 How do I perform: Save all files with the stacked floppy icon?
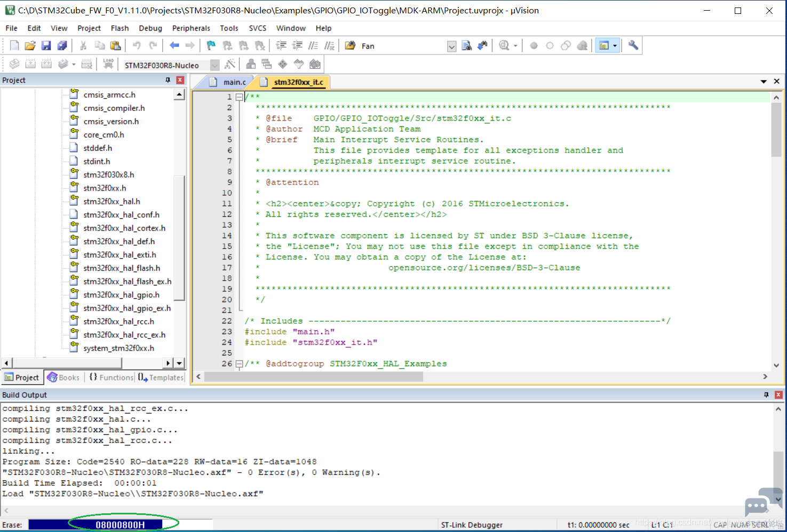[x=62, y=46]
